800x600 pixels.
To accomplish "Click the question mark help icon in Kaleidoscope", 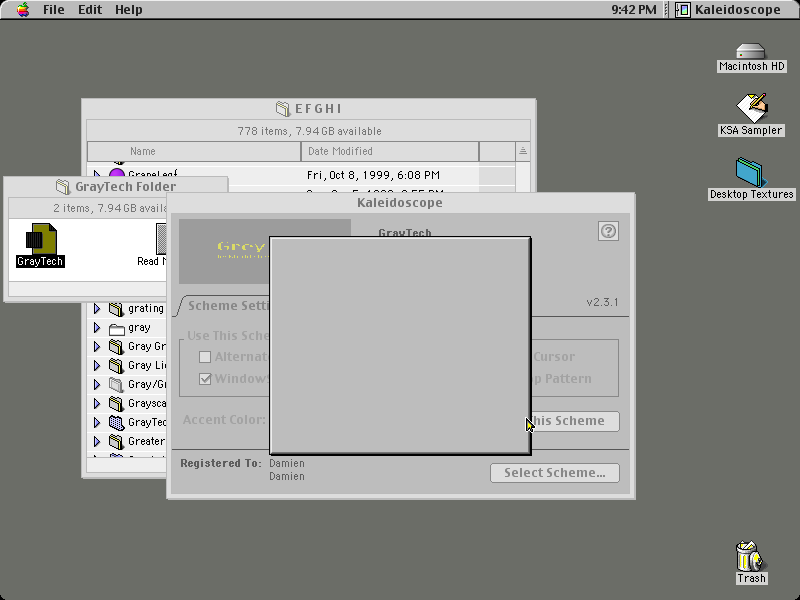I will 608,231.
